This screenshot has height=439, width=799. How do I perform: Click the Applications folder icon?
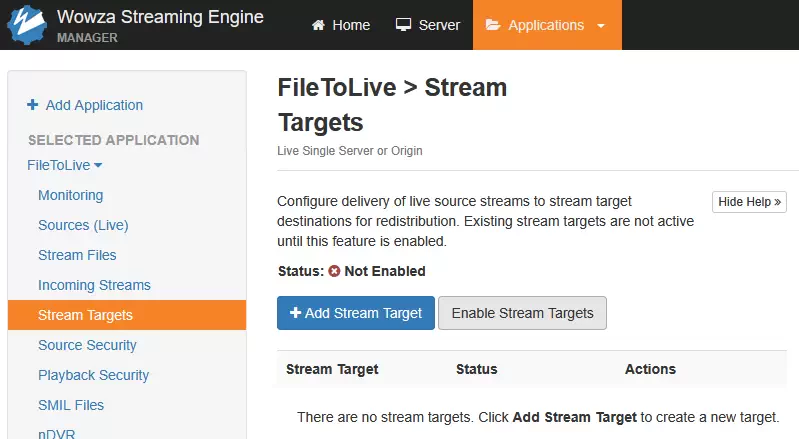[493, 25]
